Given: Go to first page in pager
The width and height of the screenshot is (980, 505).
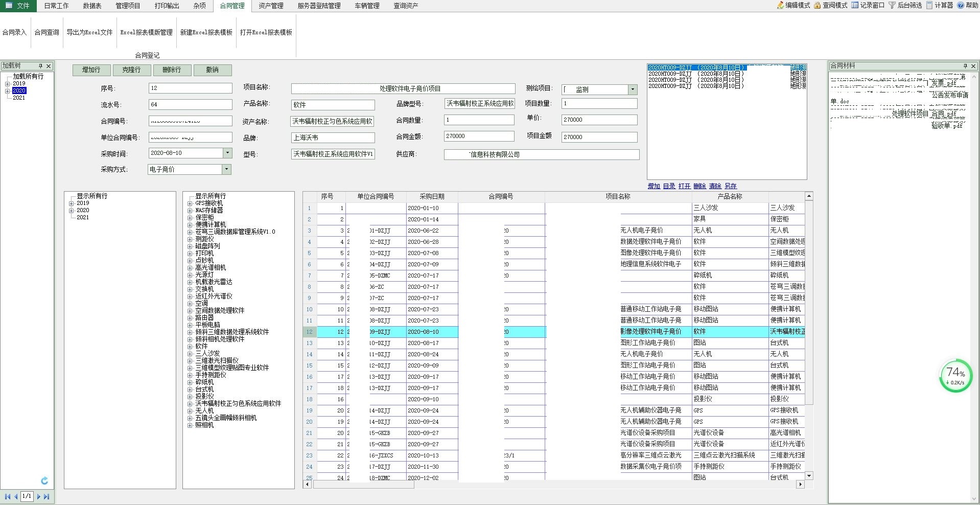Looking at the screenshot, I should (x=8, y=496).
